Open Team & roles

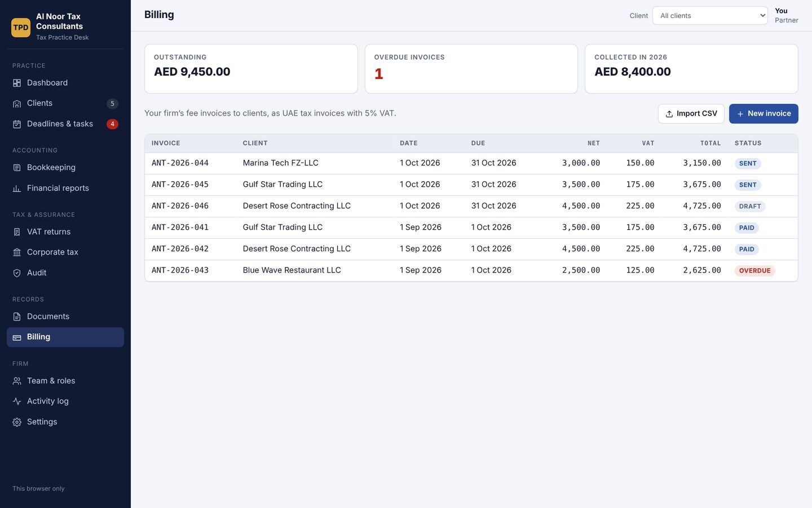(x=65, y=381)
